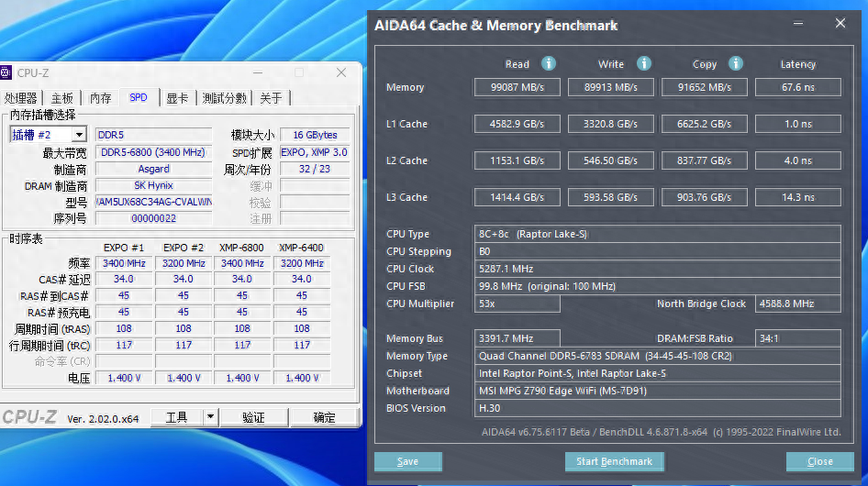Click the CPU Type field 8C+8c Raptor Lake-S
Image resolution: width=868 pixels, height=486 pixels.
tap(658, 234)
